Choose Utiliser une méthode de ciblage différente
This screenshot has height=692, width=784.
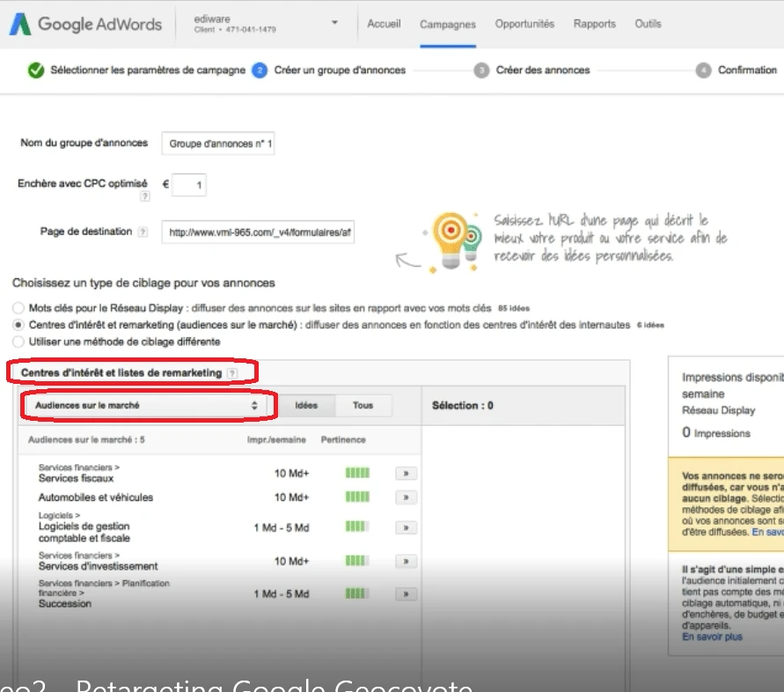pyautogui.click(x=18, y=341)
